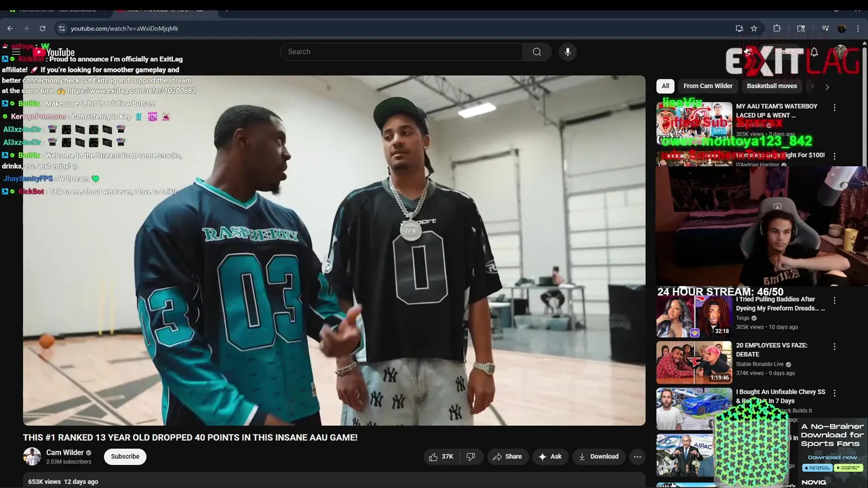Visit the Teige channel name

(x=743, y=318)
